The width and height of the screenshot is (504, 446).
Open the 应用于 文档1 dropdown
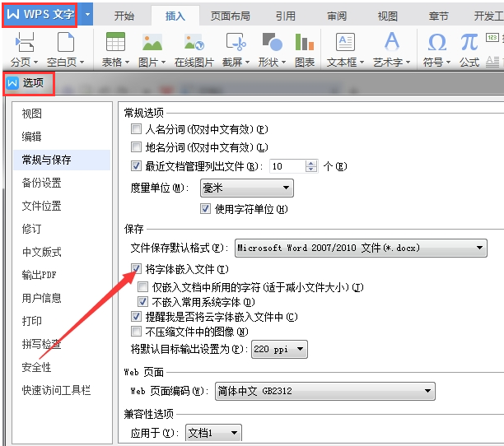tap(213, 433)
